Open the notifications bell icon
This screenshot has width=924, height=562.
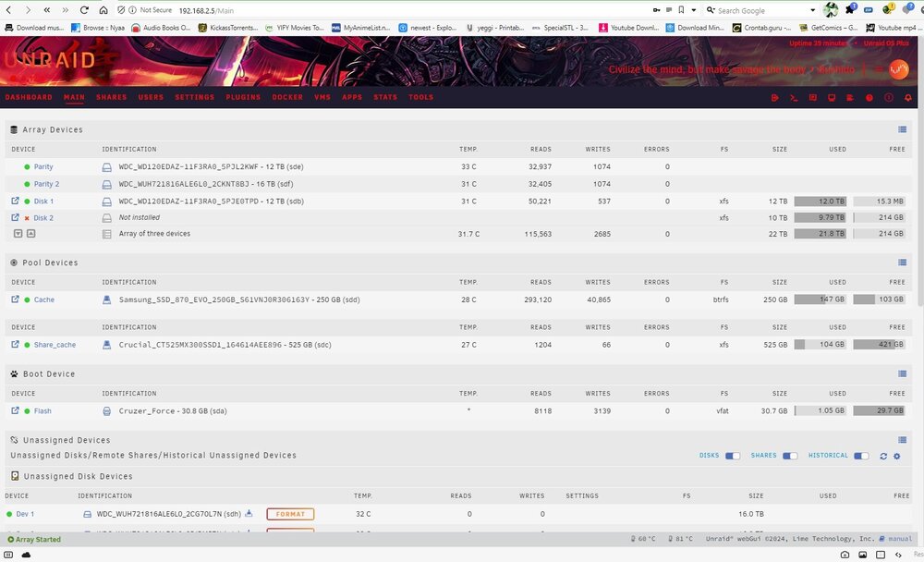908,98
